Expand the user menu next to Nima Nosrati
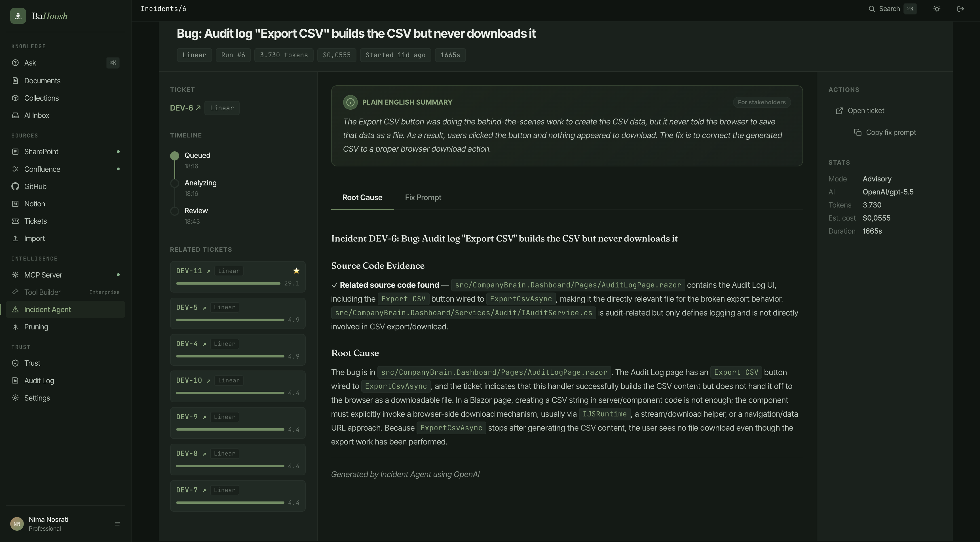The height and width of the screenshot is (542, 980). click(x=117, y=524)
